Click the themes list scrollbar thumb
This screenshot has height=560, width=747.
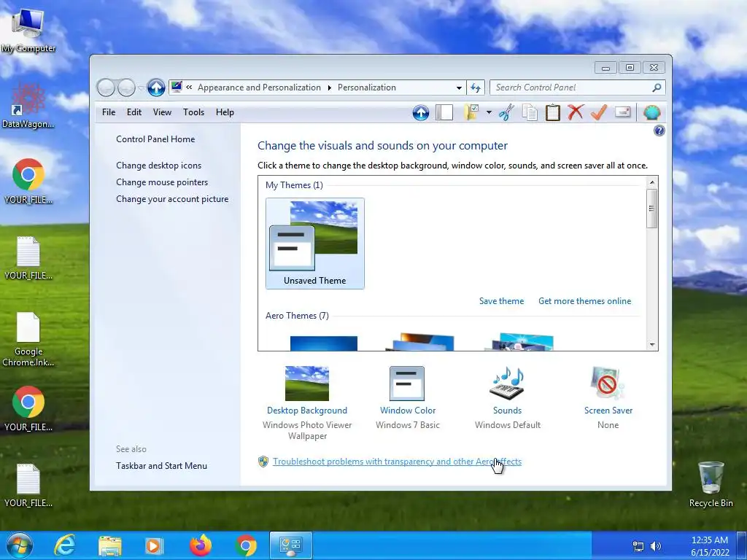(x=651, y=209)
